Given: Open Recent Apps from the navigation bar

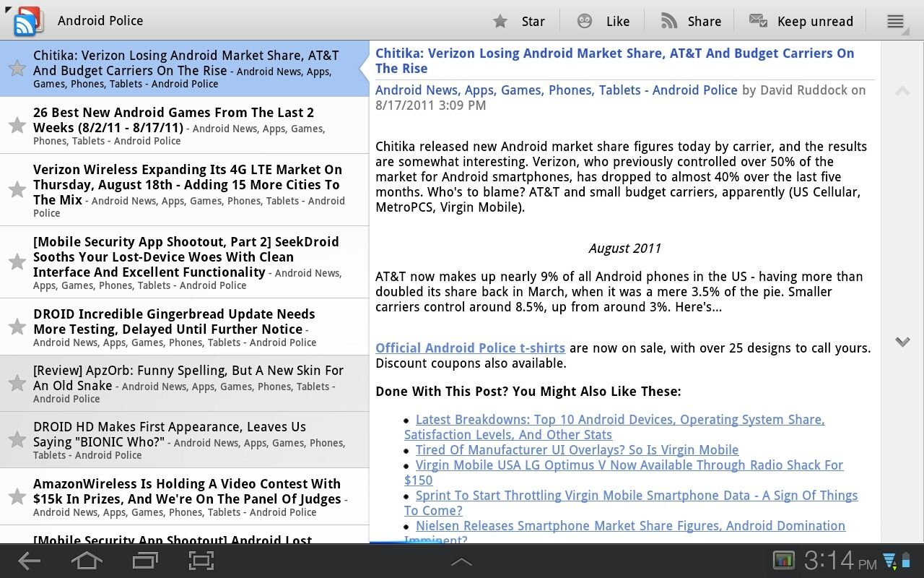Looking at the screenshot, I should click(x=144, y=560).
